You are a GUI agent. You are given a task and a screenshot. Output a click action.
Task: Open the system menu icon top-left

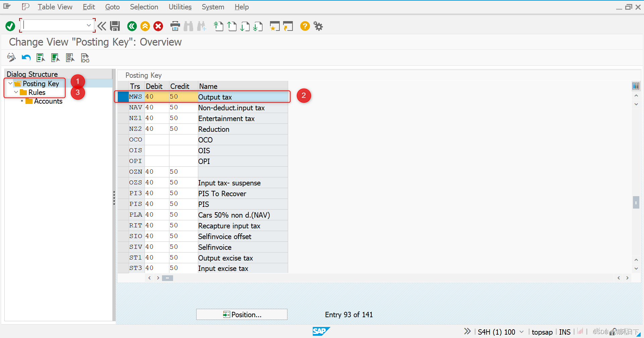pos(7,6)
